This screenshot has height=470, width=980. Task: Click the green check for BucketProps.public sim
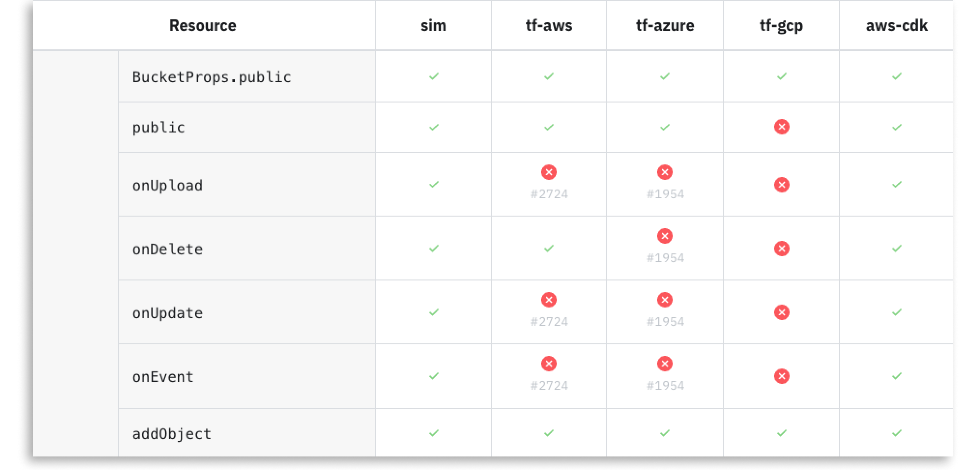(x=433, y=76)
